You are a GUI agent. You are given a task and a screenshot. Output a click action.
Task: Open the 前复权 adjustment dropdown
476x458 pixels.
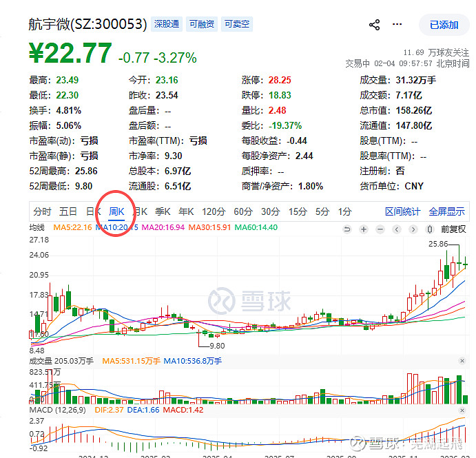tap(453, 229)
